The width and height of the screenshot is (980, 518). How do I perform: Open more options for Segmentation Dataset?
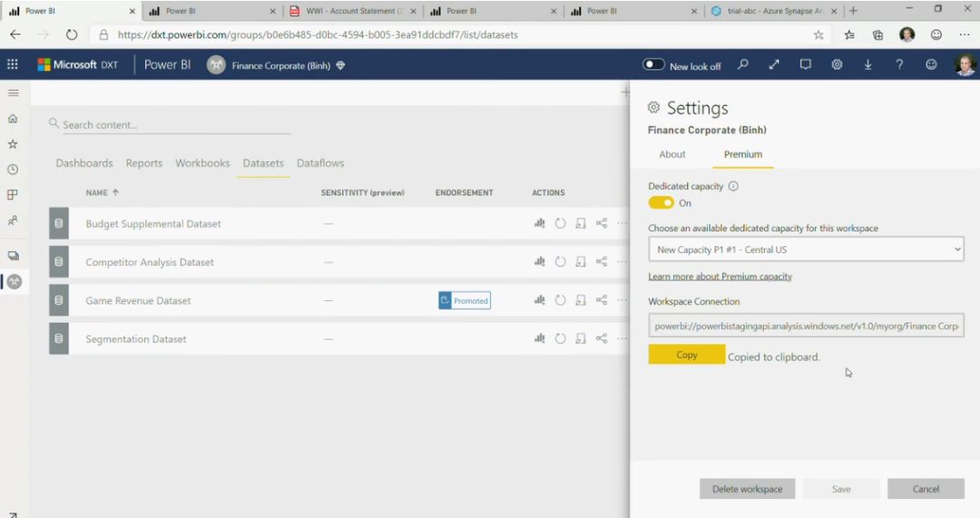(x=622, y=338)
